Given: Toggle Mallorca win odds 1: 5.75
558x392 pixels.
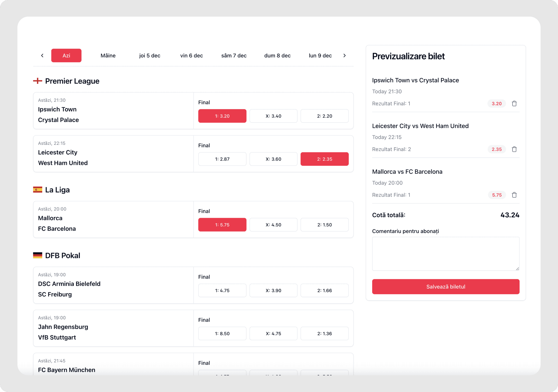Looking at the screenshot, I should 222,225.
